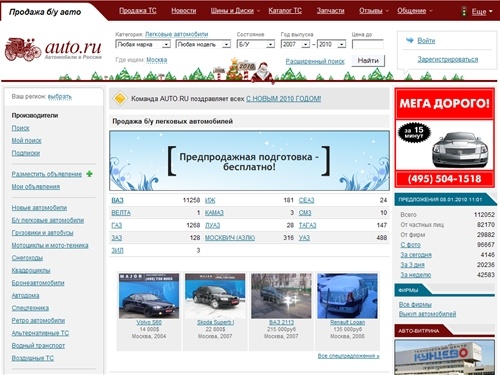Open the С НОВЫМ 2010 ГОДОМ! link
The width and height of the screenshot is (500, 375).
pos(284,99)
